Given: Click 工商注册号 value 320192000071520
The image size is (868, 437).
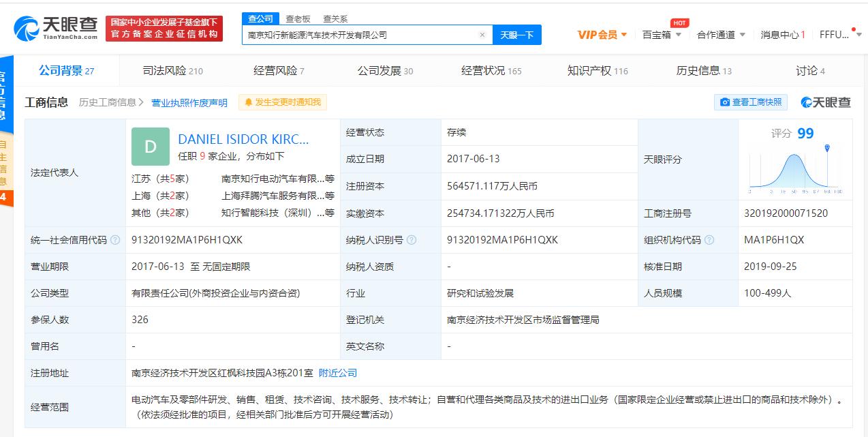Looking at the screenshot, I should [x=786, y=213].
